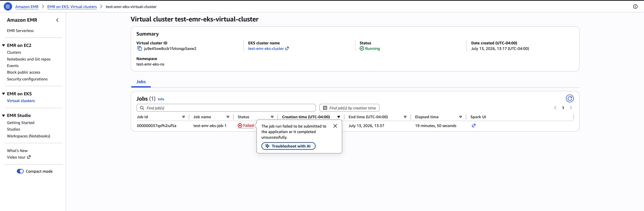Sort by Status column arrow

272,117
